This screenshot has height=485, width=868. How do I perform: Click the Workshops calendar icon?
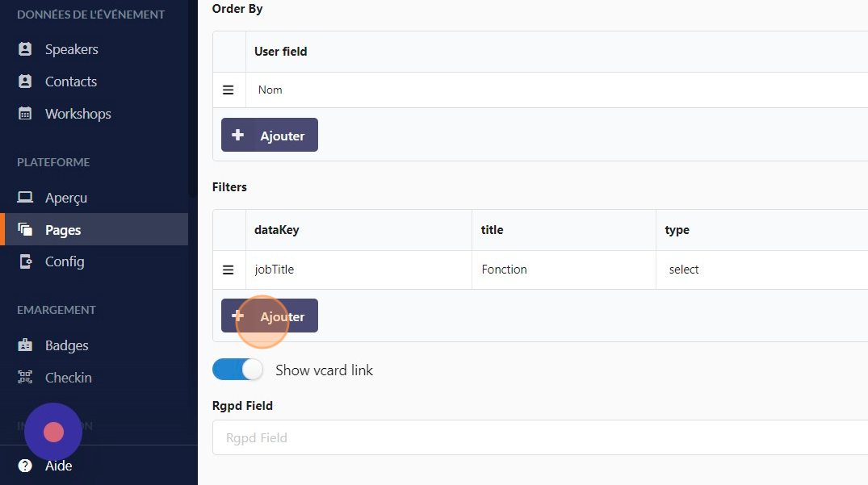point(25,114)
